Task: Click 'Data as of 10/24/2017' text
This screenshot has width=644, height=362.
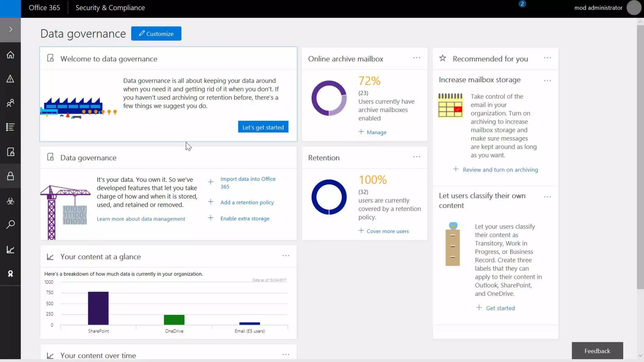Action: [269, 280]
